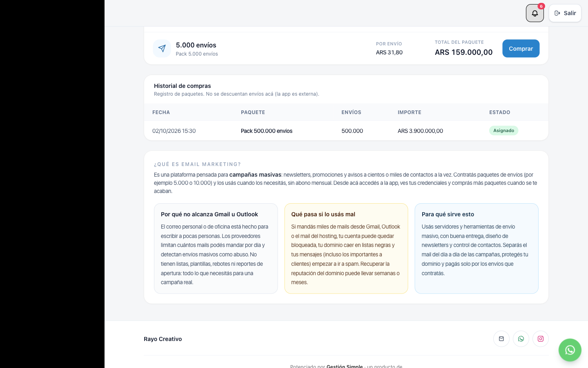Click the Asignado status badge
This screenshot has height=368, width=588.
pos(503,130)
